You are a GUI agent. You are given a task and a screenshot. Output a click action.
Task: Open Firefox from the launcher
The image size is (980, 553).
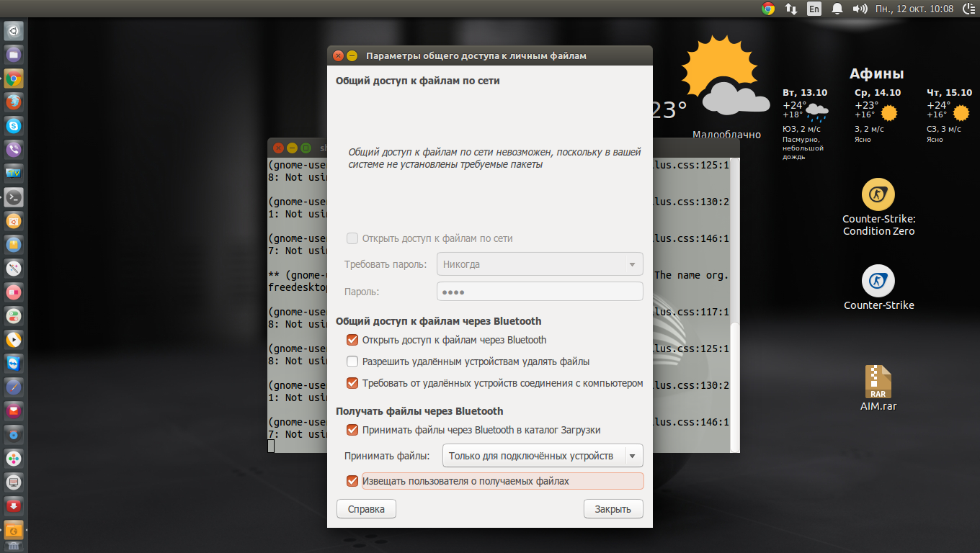click(14, 102)
